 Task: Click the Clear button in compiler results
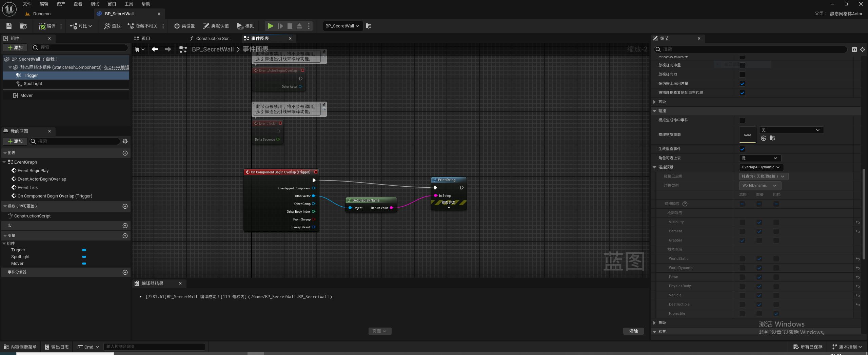coord(633,331)
